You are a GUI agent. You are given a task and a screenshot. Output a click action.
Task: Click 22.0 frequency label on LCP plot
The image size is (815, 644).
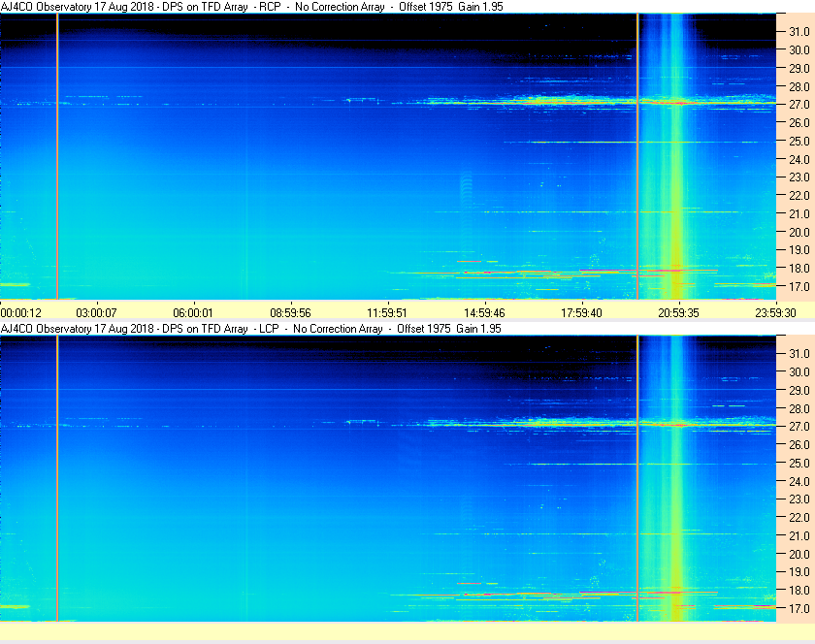tap(799, 517)
